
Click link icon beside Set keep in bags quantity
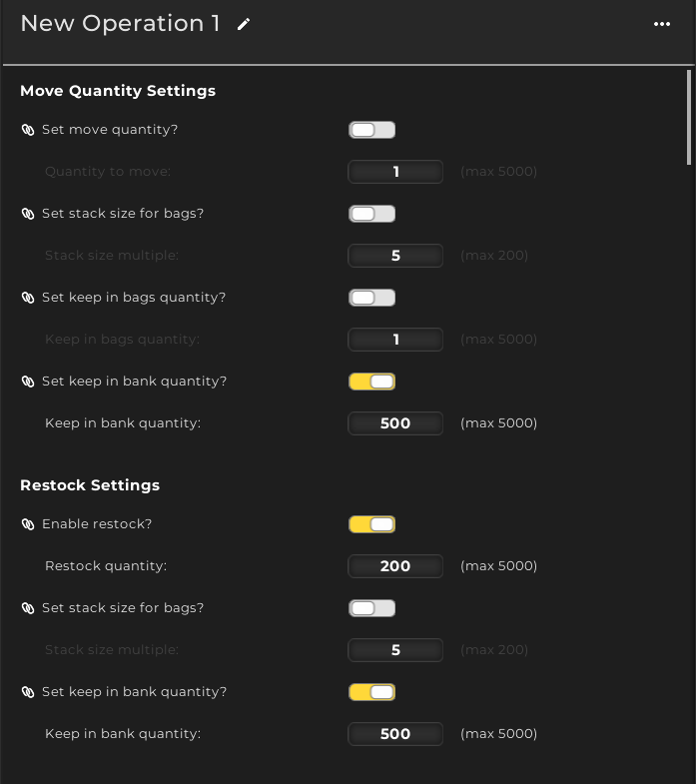point(28,298)
